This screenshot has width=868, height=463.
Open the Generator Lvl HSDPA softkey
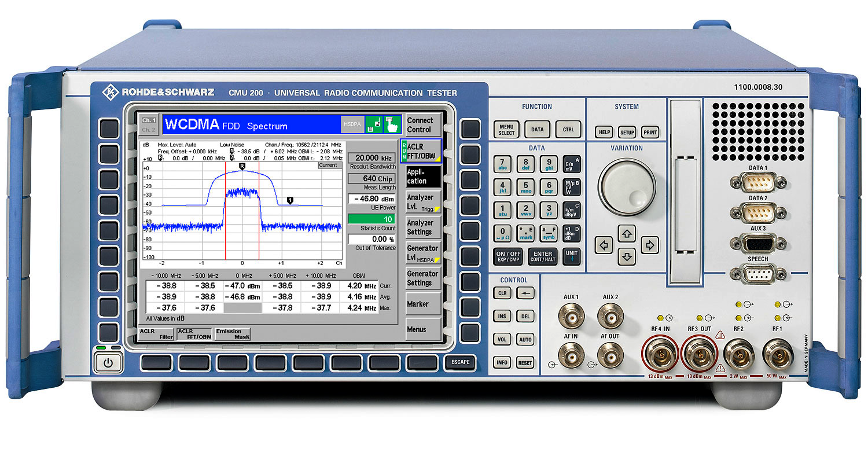[x=423, y=253]
